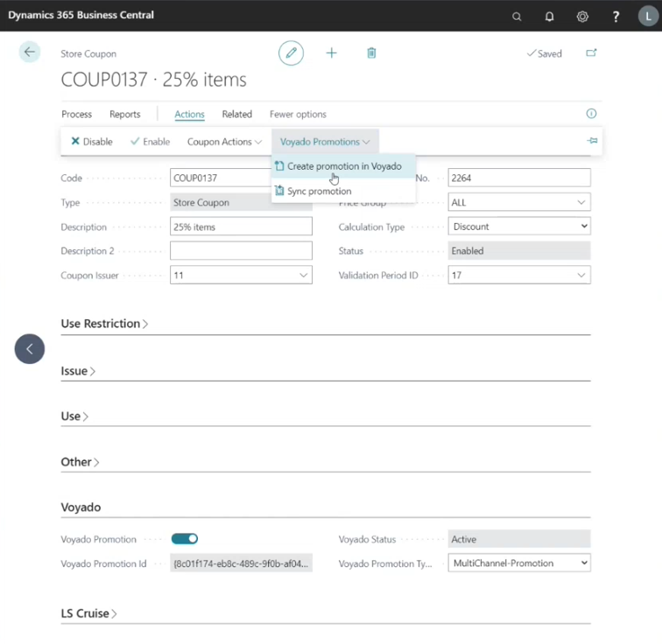
Task: Expand the Coupon Actions menu
Action: [x=224, y=142]
